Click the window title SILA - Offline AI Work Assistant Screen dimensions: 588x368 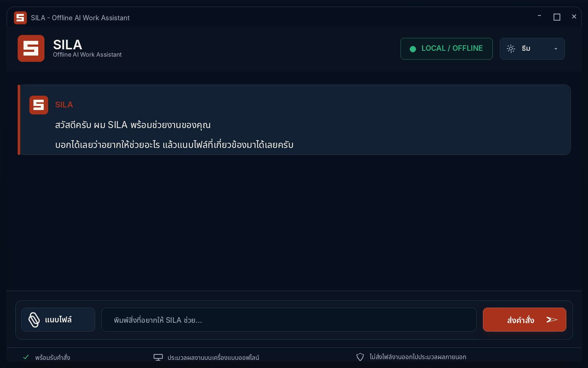[80, 18]
